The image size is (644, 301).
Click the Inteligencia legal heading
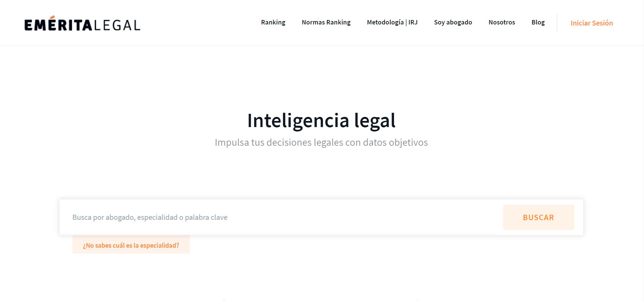click(x=321, y=121)
